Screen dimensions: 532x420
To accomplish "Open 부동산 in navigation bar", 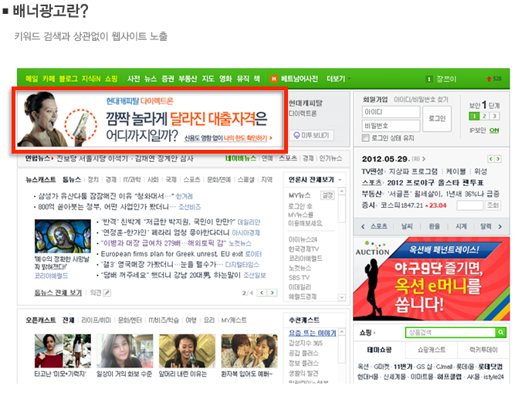I will click(x=188, y=79).
